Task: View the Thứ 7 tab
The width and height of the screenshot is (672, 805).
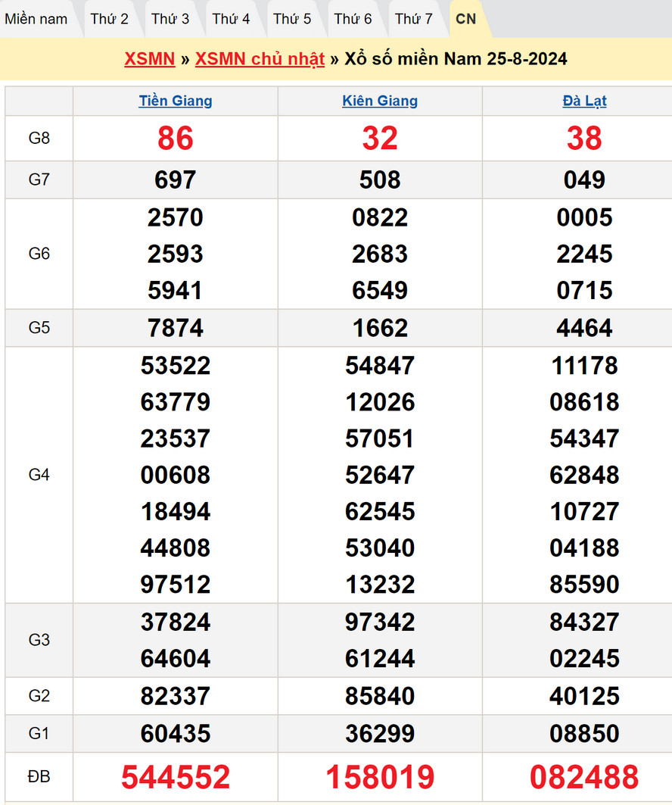Action: pyautogui.click(x=414, y=19)
